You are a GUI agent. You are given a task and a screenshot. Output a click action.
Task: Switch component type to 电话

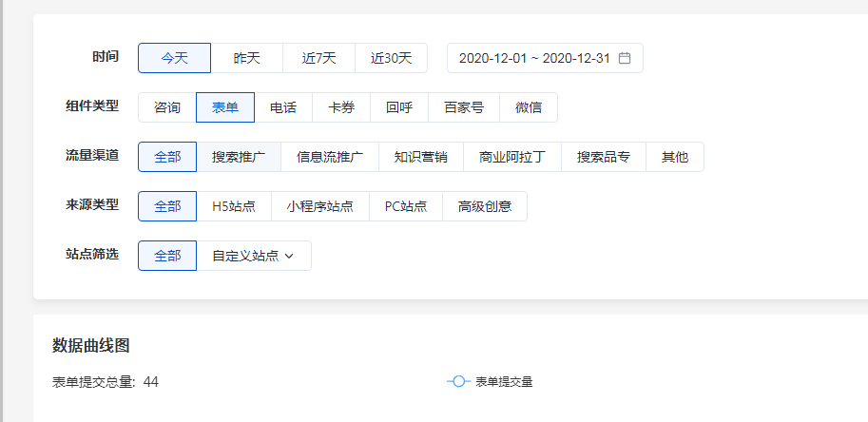[x=283, y=107]
